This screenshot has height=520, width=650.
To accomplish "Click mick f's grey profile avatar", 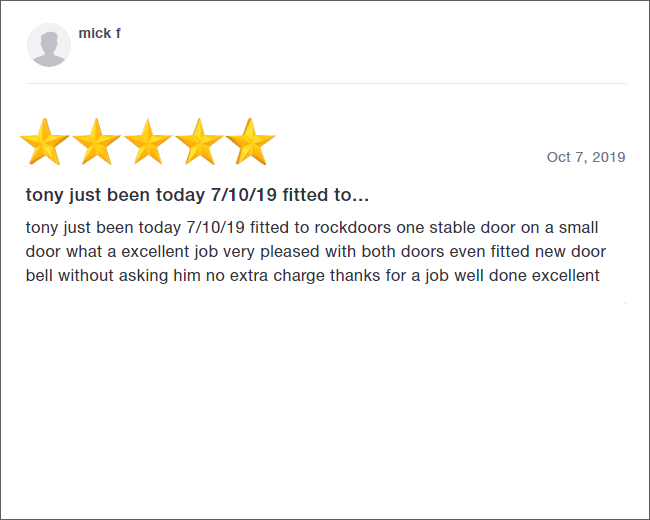I will coord(49,45).
